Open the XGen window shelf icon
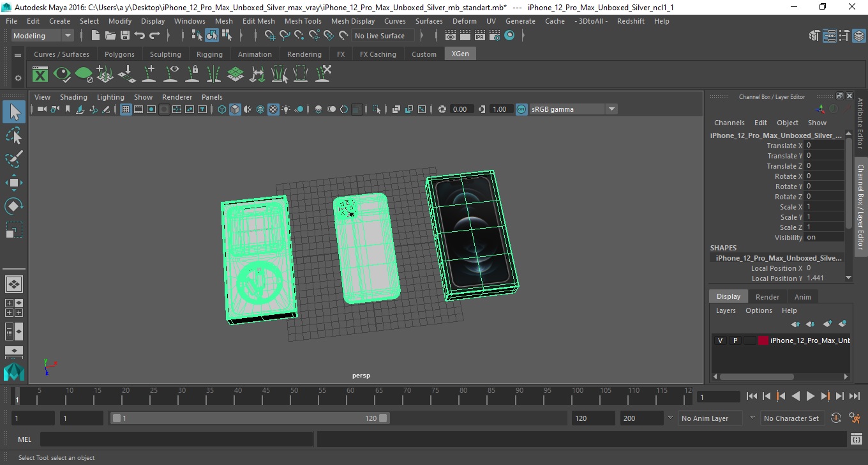Image resolution: width=868 pixels, height=465 pixels. 40,74
